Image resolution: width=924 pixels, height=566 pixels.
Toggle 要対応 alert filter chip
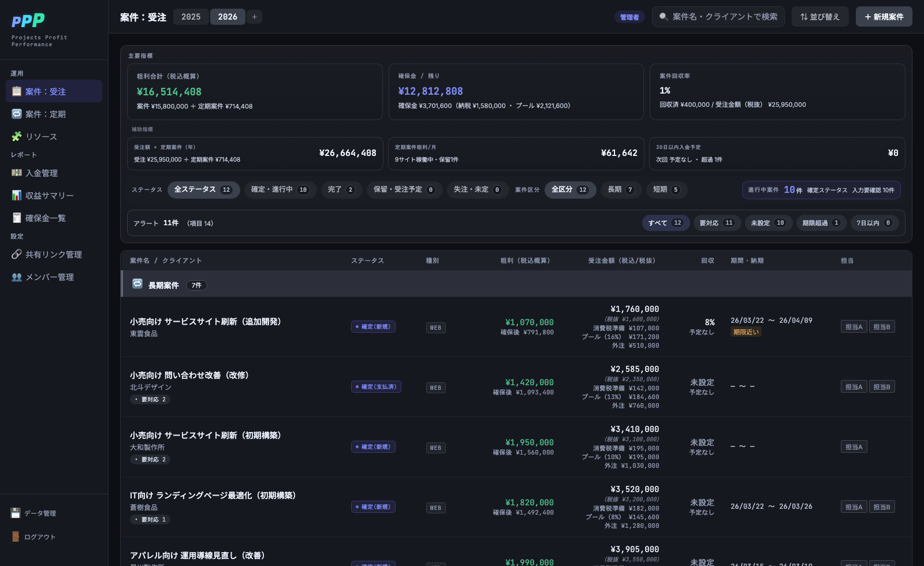(717, 223)
